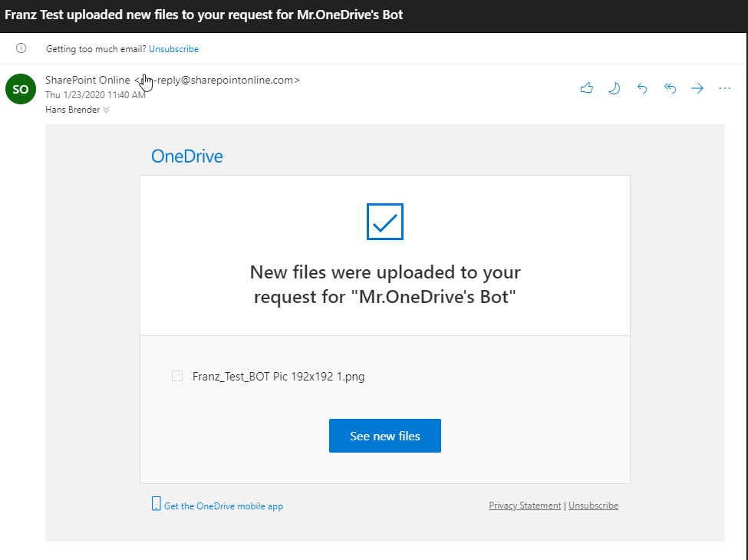
Task: Forward the email with the right-arrow icon
Action: tap(697, 88)
